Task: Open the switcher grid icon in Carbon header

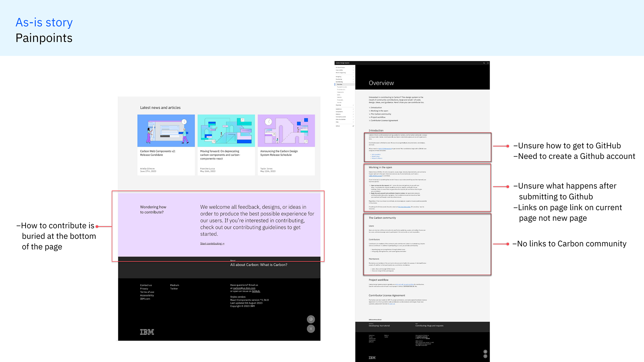Action: pos(488,63)
